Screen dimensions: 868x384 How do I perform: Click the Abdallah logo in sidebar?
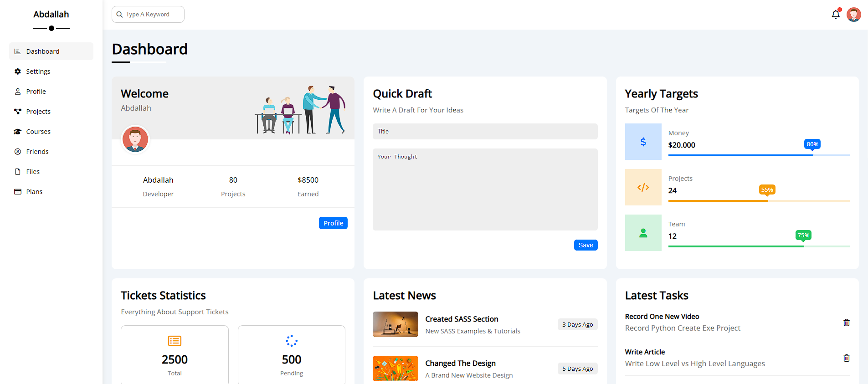click(51, 15)
